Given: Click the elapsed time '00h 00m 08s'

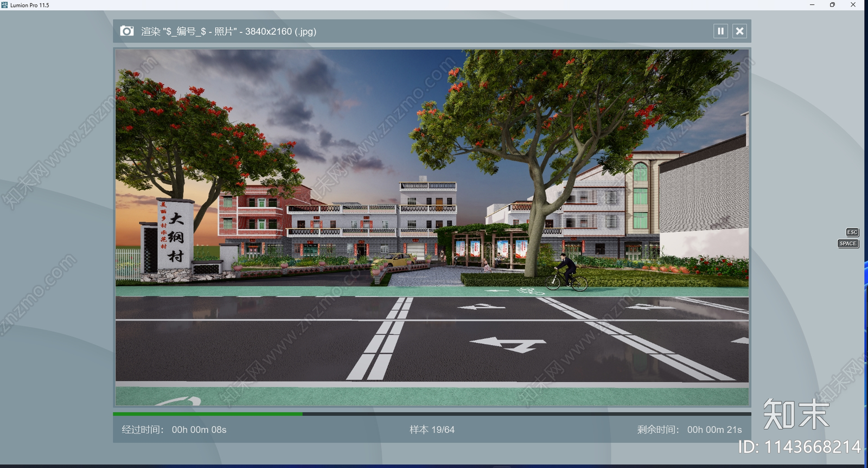Looking at the screenshot, I should [199, 429].
